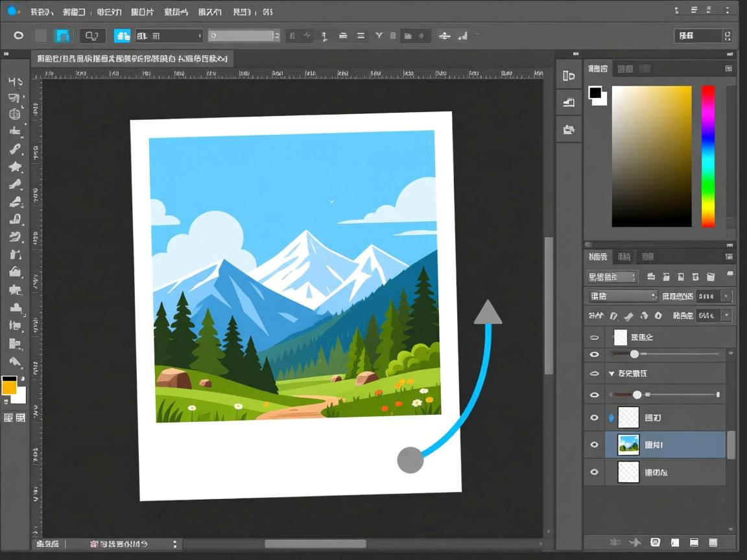Select the star-shaped tool in left toolbar

coord(15,167)
